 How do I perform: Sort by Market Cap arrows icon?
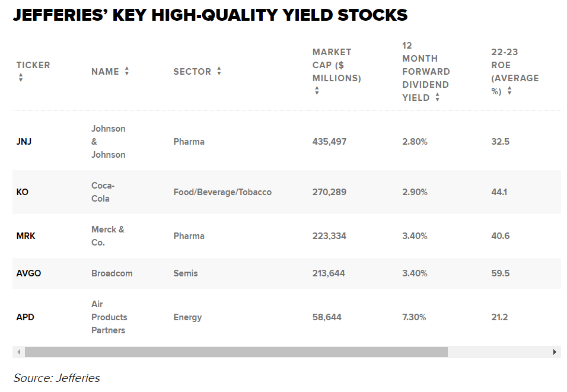317,90
